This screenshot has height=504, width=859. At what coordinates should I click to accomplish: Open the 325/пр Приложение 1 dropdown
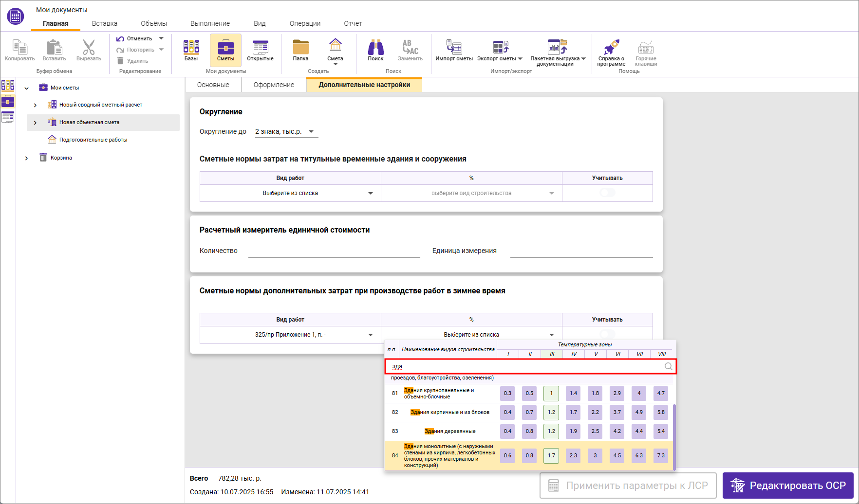point(290,335)
